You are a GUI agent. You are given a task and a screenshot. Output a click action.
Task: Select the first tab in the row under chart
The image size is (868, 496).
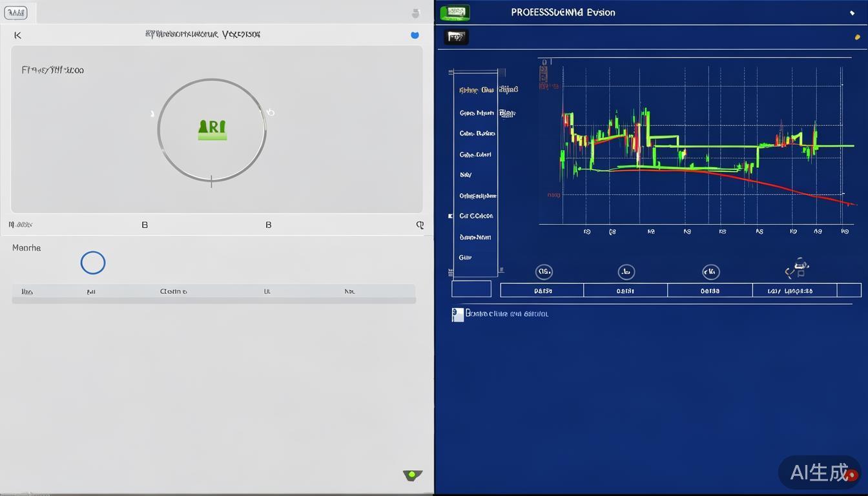[x=542, y=291]
